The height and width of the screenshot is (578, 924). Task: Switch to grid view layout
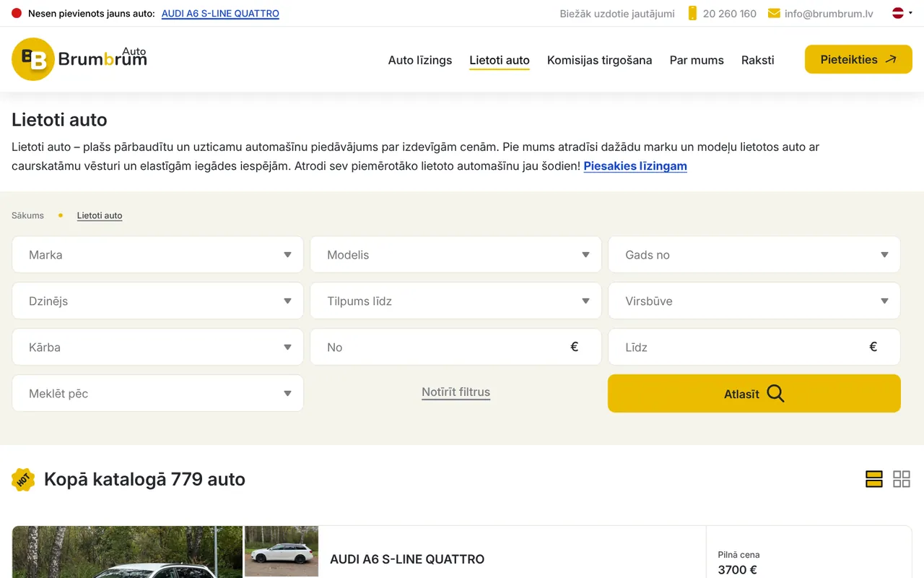pyautogui.click(x=902, y=479)
